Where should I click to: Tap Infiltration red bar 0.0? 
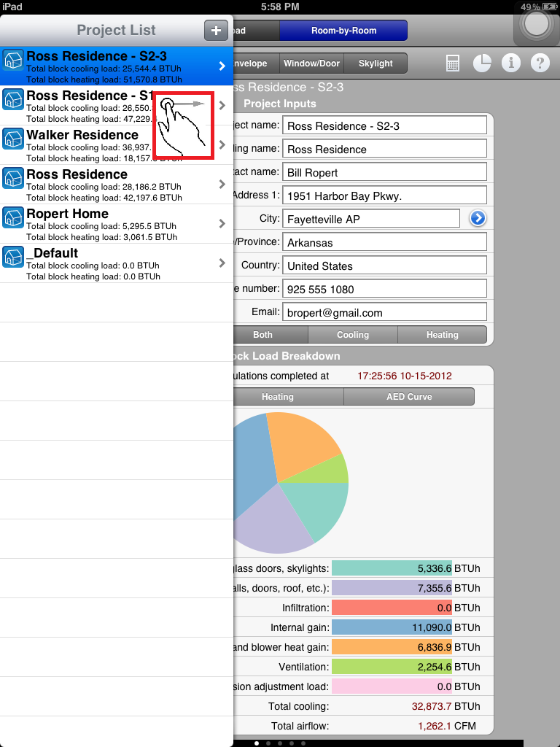[392, 608]
